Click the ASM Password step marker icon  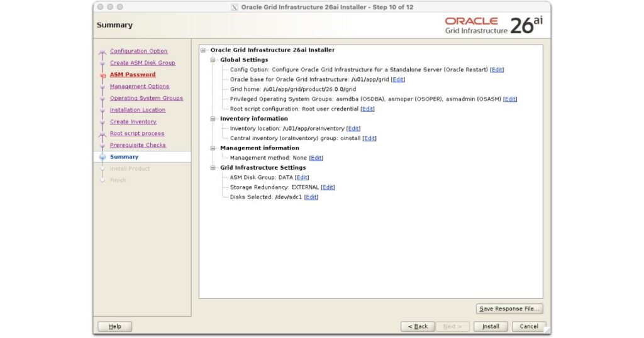click(x=103, y=75)
